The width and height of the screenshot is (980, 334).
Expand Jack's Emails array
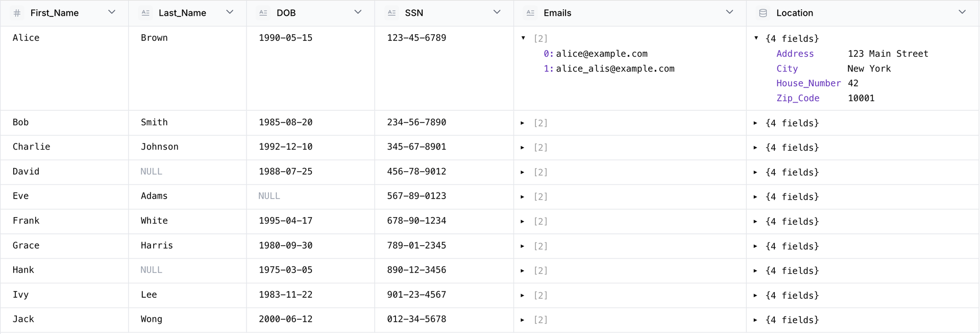(x=523, y=320)
